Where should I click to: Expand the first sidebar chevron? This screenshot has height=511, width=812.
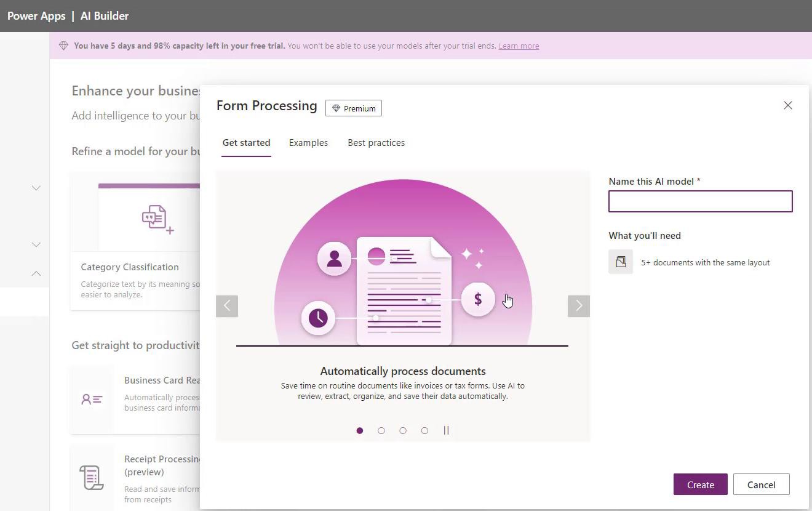click(36, 188)
